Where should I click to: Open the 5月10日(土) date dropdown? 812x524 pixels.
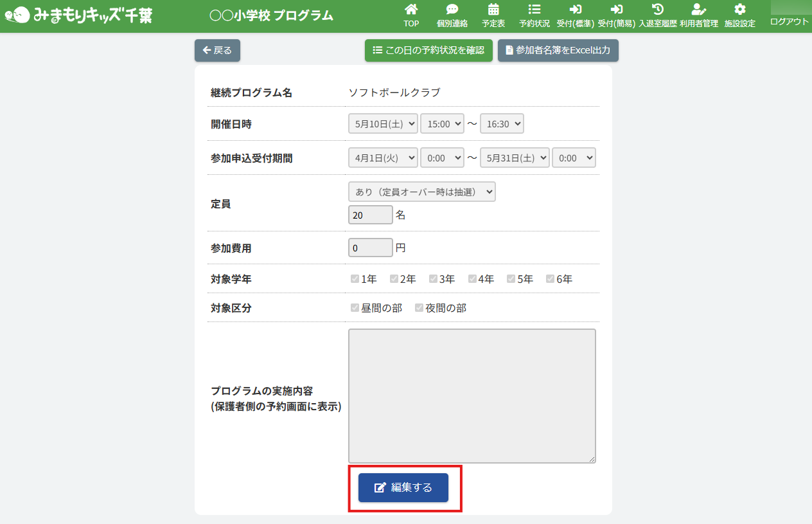[383, 123]
